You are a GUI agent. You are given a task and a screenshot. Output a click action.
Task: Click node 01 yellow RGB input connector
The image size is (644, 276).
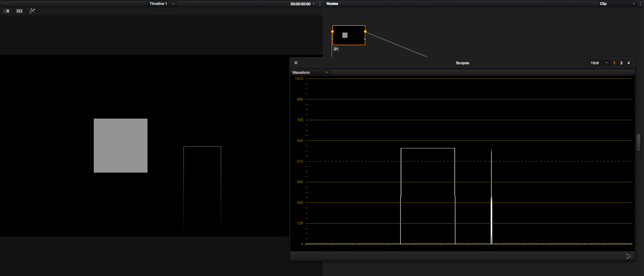tap(332, 31)
